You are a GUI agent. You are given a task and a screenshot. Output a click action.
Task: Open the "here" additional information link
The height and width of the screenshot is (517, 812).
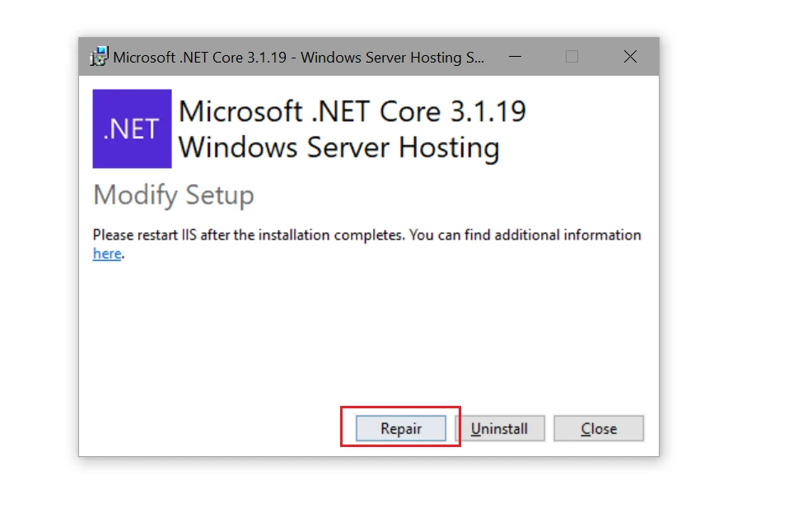click(107, 254)
